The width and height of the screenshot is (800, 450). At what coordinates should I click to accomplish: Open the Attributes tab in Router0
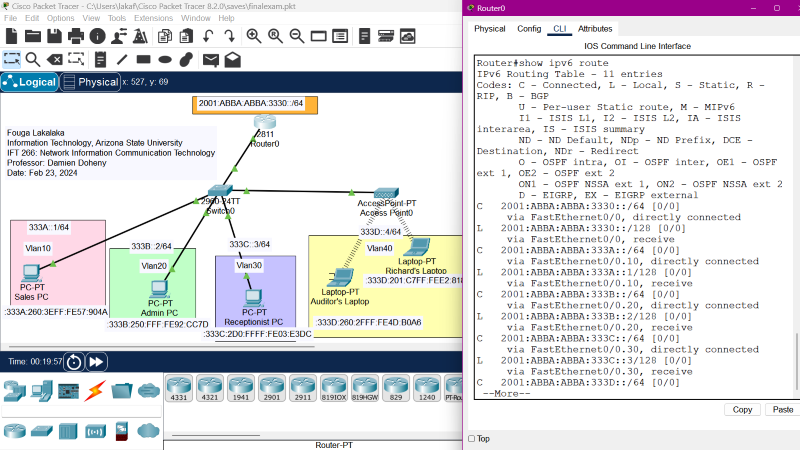(594, 29)
